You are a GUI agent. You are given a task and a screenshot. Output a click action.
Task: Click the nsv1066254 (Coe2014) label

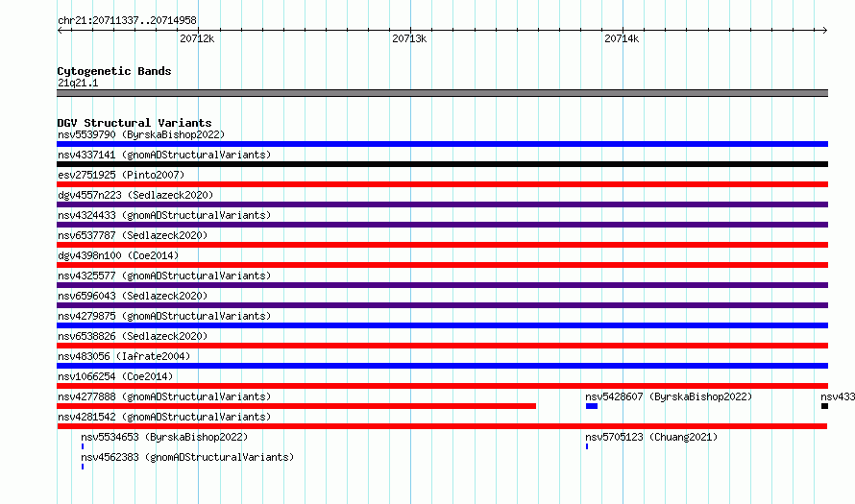[x=115, y=376]
